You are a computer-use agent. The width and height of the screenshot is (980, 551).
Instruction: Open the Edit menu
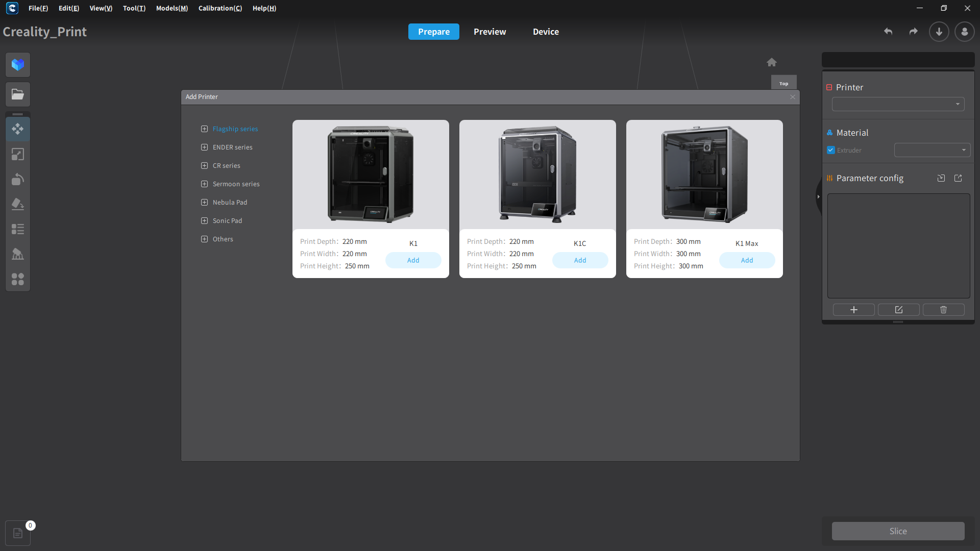69,8
